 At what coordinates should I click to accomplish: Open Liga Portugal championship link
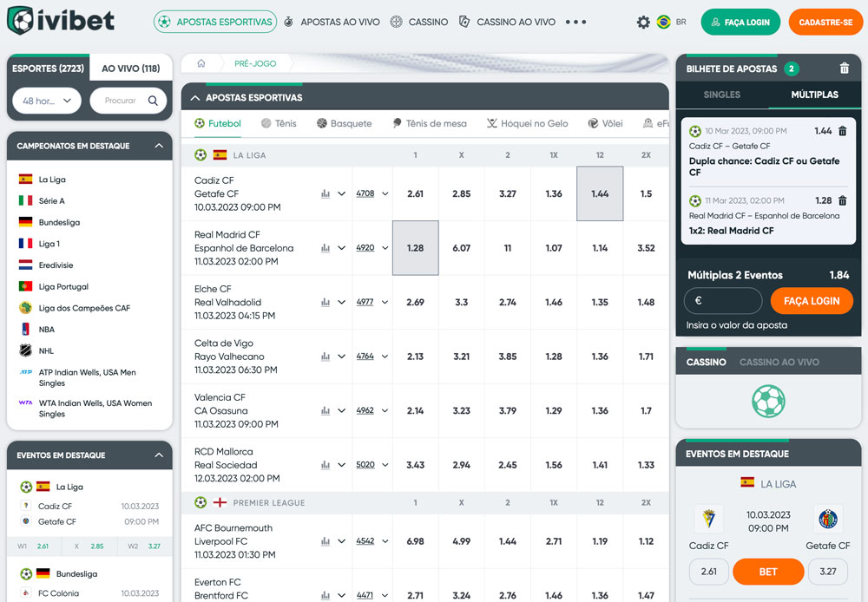click(x=63, y=286)
